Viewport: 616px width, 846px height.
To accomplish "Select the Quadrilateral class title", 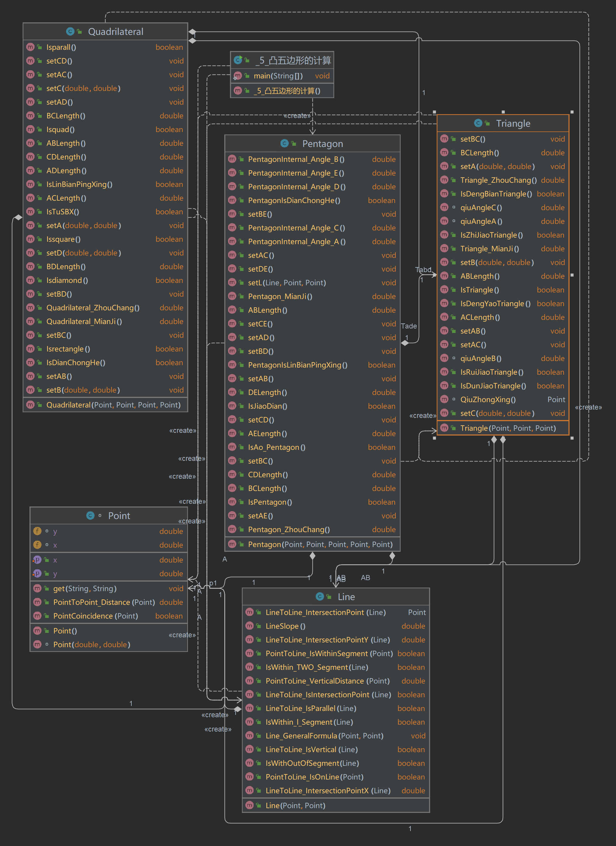I will pos(116,32).
